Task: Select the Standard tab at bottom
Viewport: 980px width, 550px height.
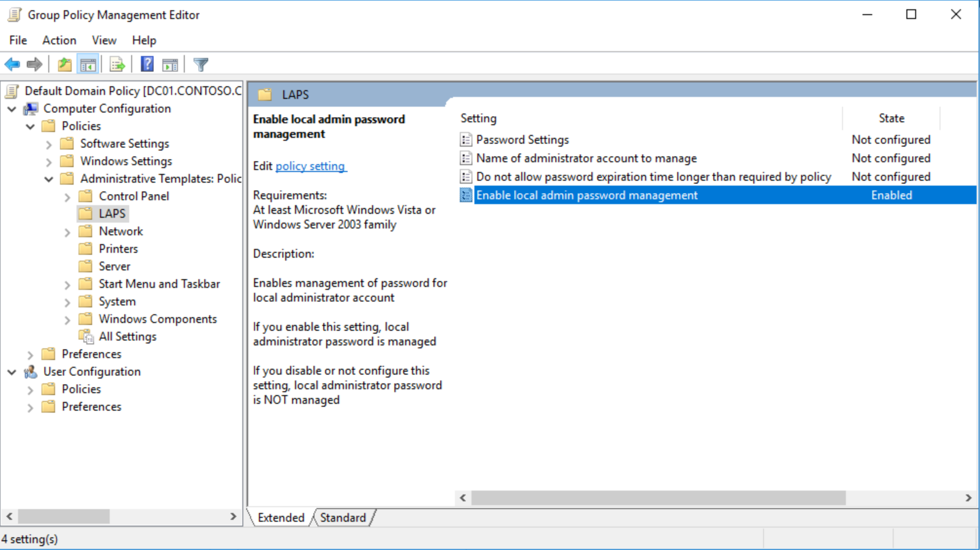Action: pos(343,518)
